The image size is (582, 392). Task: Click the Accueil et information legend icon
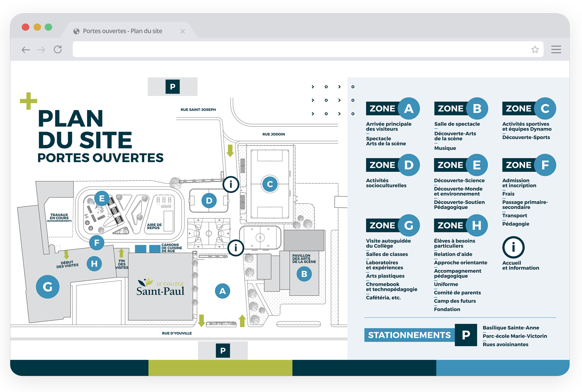click(x=513, y=248)
